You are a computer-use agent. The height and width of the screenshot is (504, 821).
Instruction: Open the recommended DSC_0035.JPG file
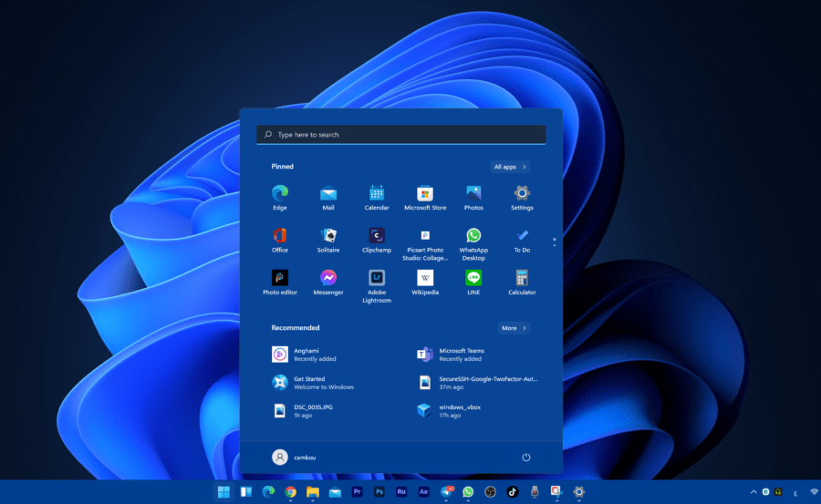pos(312,410)
